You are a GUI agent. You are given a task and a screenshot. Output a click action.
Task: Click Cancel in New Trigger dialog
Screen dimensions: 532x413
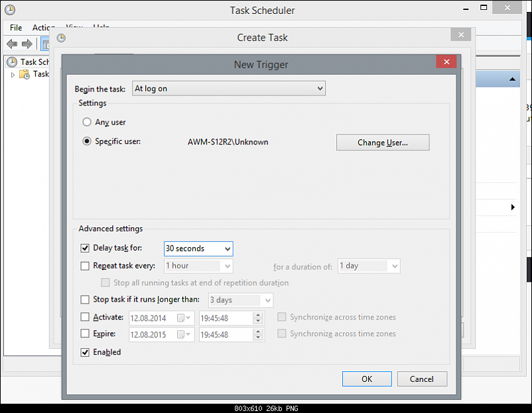pyautogui.click(x=422, y=379)
